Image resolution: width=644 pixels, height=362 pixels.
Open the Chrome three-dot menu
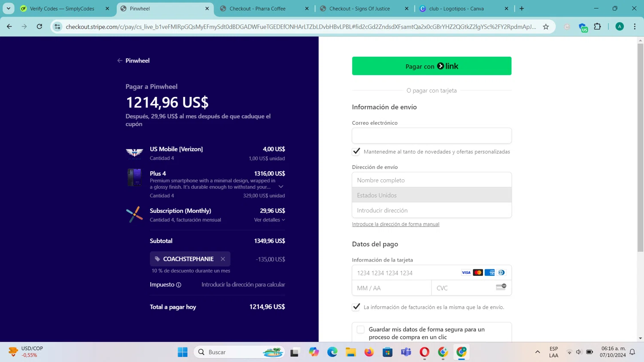[x=635, y=27]
